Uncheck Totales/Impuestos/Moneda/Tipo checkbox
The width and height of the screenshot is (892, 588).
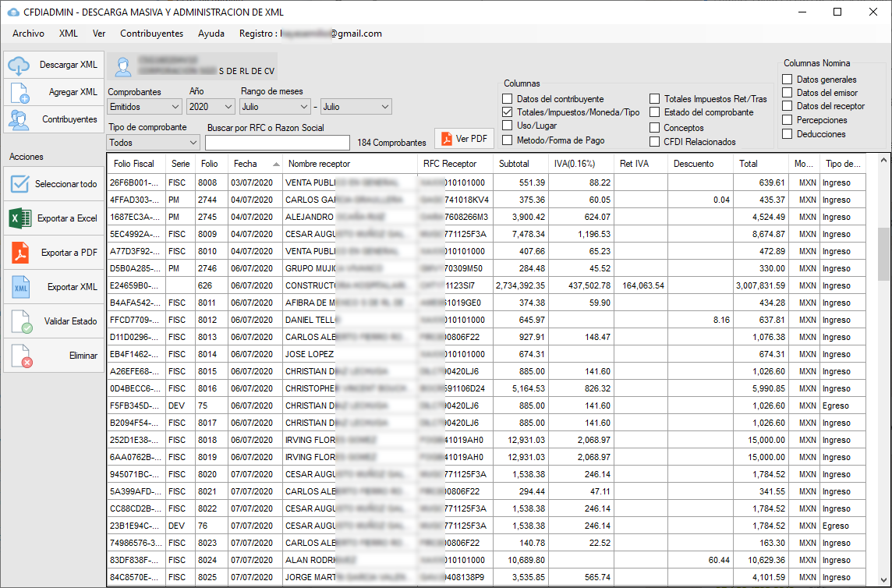click(x=508, y=112)
